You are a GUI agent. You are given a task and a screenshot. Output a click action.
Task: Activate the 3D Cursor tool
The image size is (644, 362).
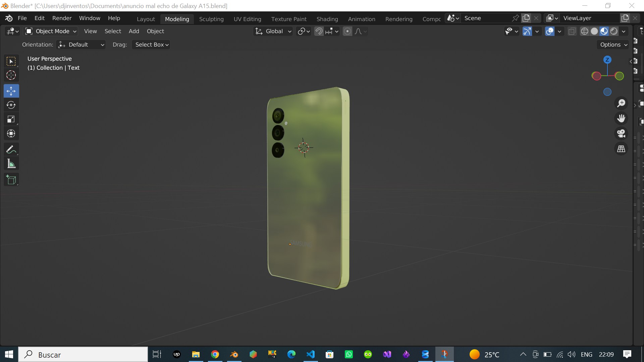(11, 75)
